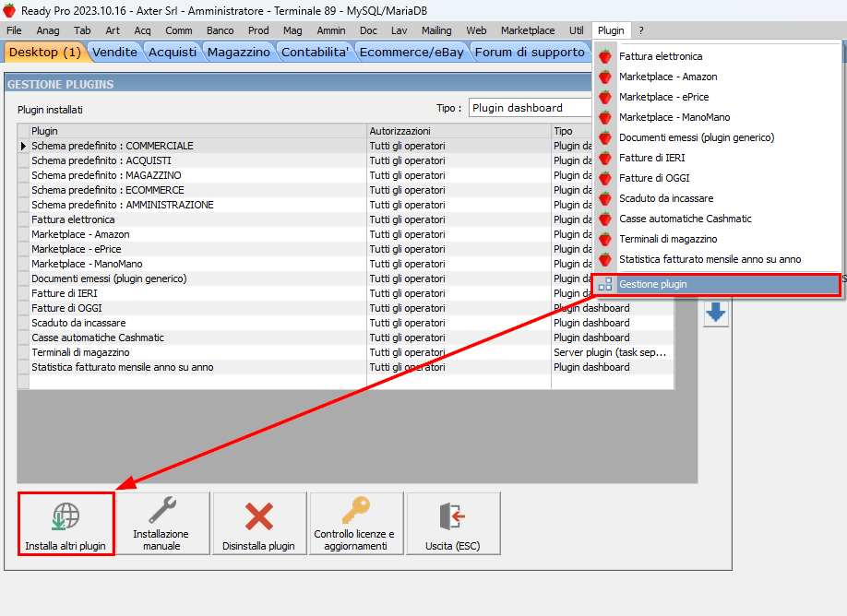This screenshot has width=847, height=616.
Task: Select the Desktop (1) tab
Action: [45, 53]
